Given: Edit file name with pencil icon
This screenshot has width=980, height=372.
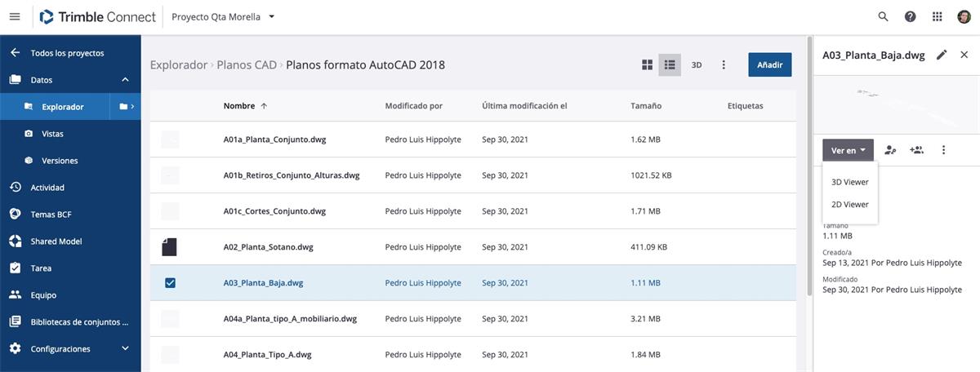Looking at the screenshot, I should tap(942, 55).
